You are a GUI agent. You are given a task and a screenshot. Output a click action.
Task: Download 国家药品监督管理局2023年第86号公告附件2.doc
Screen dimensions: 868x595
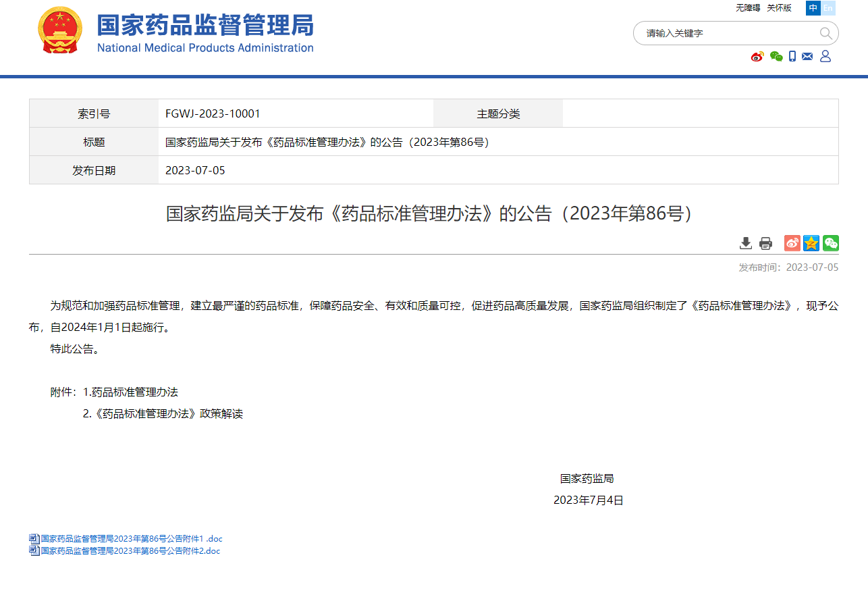point(130,550)
